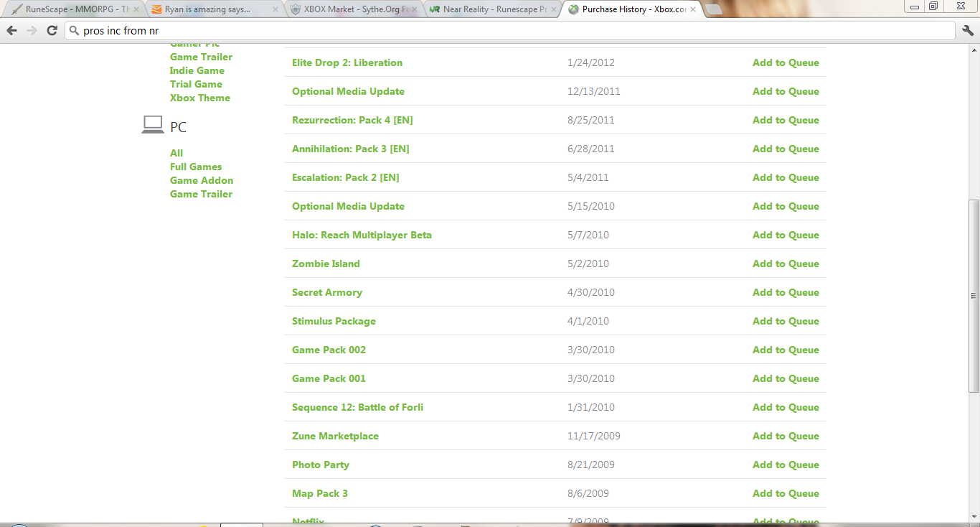Open the Xbox Theme category link
Viewport: 980px width, 527px height.
pos(200,98)
